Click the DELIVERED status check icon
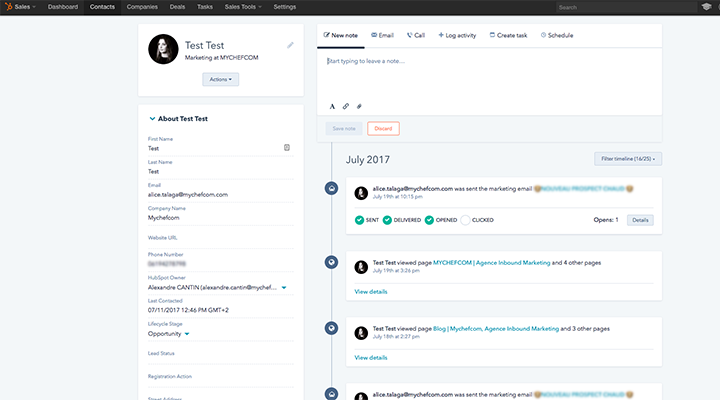The height and width of the screenshot is (400, 720). coord(387,220)
